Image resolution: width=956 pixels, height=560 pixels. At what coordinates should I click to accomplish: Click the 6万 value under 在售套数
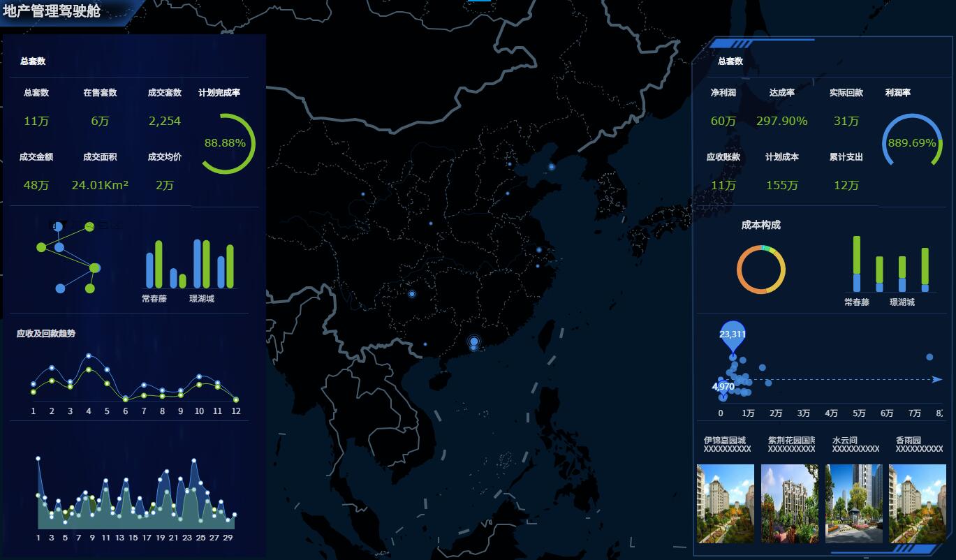tap(100, 121)
